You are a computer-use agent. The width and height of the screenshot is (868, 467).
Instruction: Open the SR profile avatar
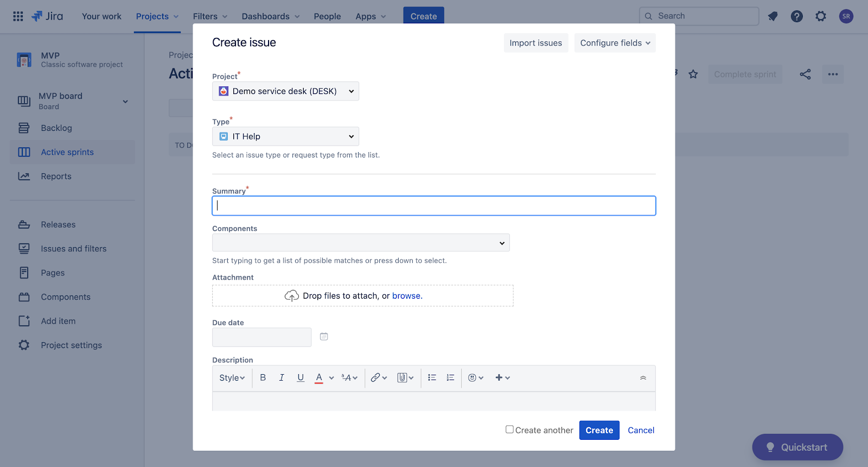pos(846,16)
